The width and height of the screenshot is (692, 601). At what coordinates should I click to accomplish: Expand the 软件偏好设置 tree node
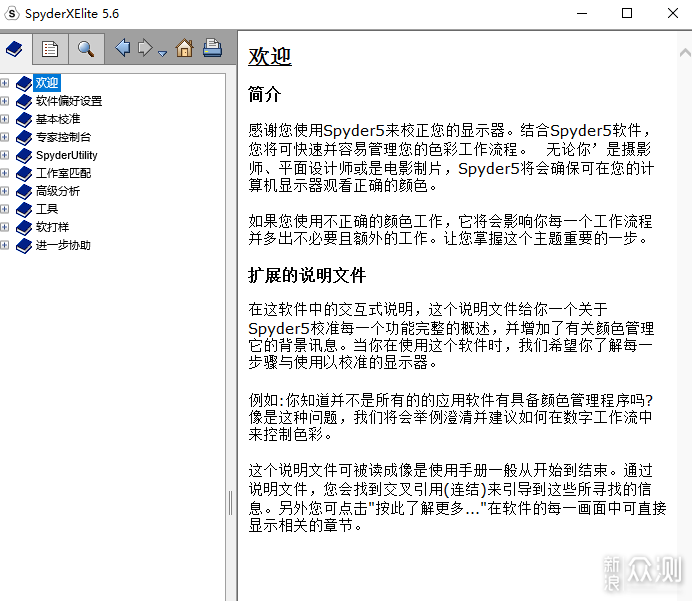[4, 101]
